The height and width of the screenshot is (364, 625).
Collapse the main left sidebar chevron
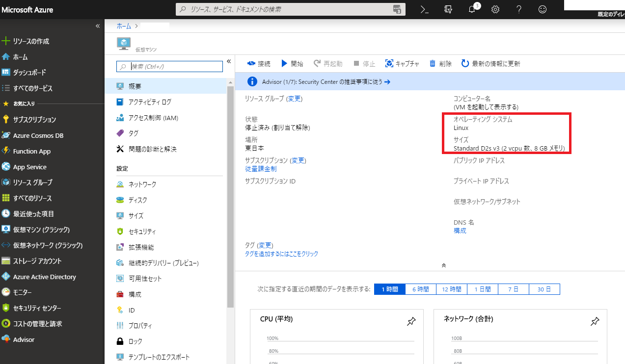97,26
